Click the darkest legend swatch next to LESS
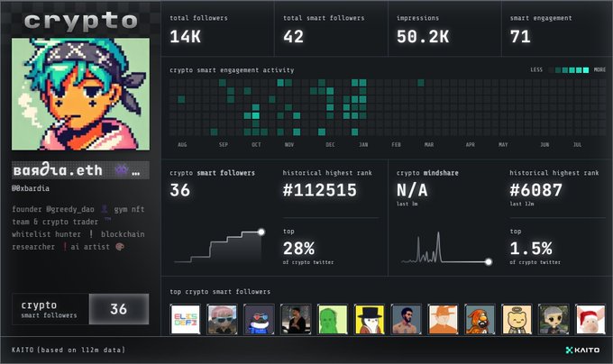This screenshot has width=613, height=364. (551, 70)
